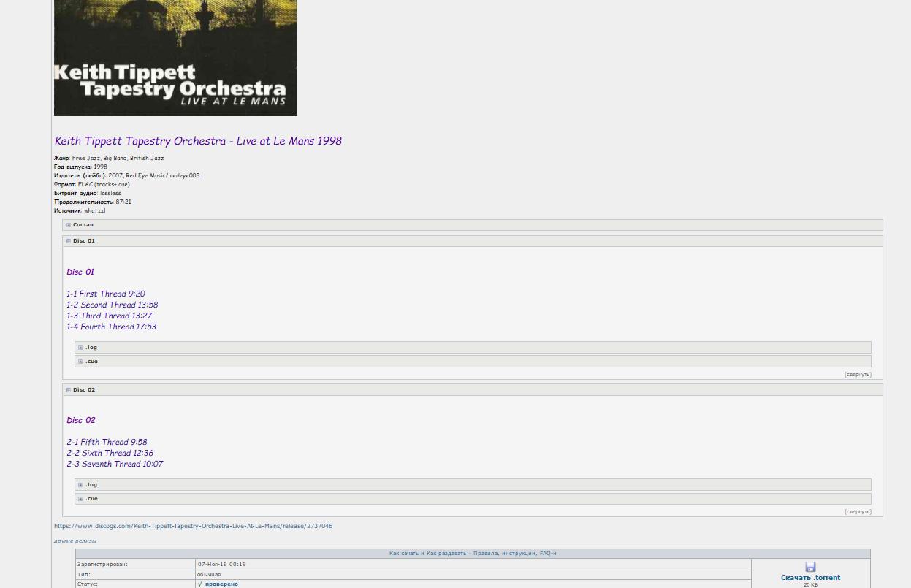The height and width of the screenshot is (588, 911).
Task: Click the plus icon beside Состав
Action: point(69,225)
